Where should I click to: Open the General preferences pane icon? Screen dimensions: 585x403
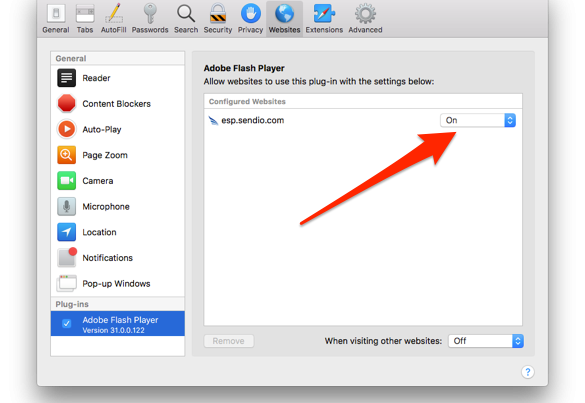pyautogui.click(x=56, y=14)
